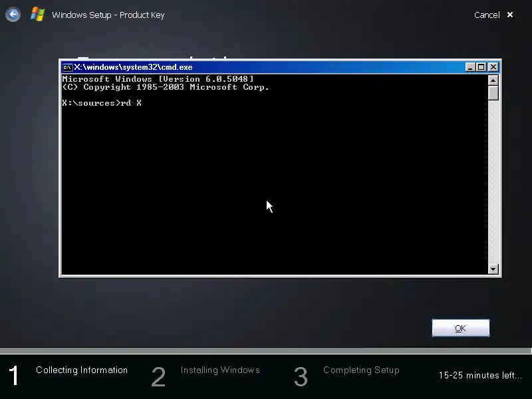
Task: Click the setup progress bar
Action: (266, 350)
